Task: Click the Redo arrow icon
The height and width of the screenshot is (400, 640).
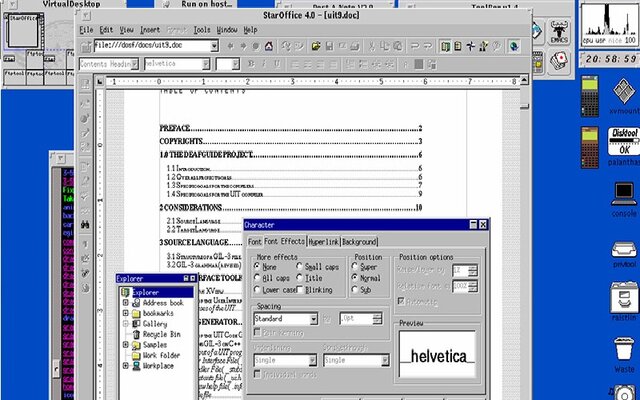Action: click(x=428, y=46)
